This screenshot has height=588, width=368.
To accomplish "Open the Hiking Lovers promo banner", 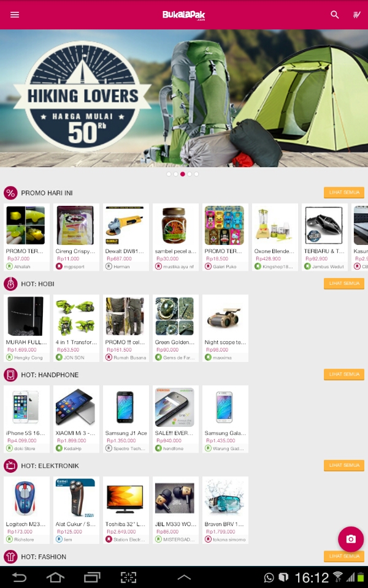I will 184,98.
